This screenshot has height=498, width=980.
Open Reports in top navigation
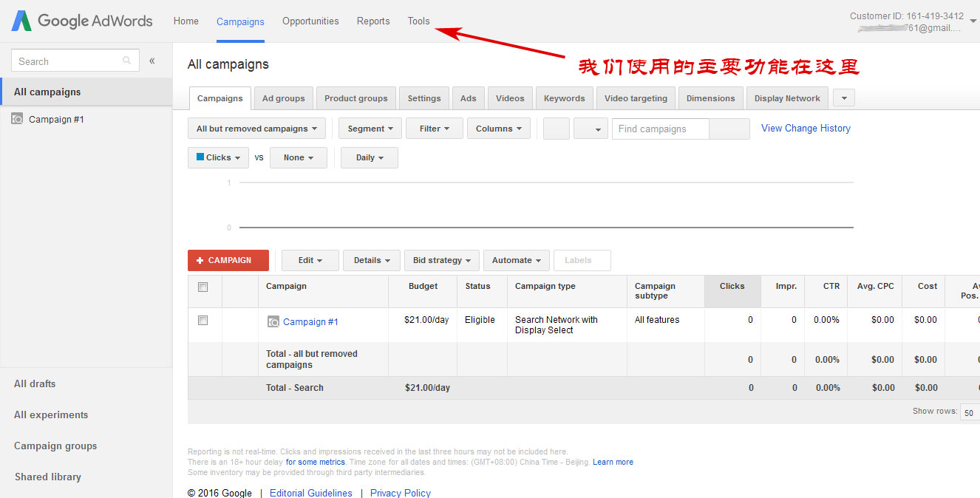[x=373, y=21]
